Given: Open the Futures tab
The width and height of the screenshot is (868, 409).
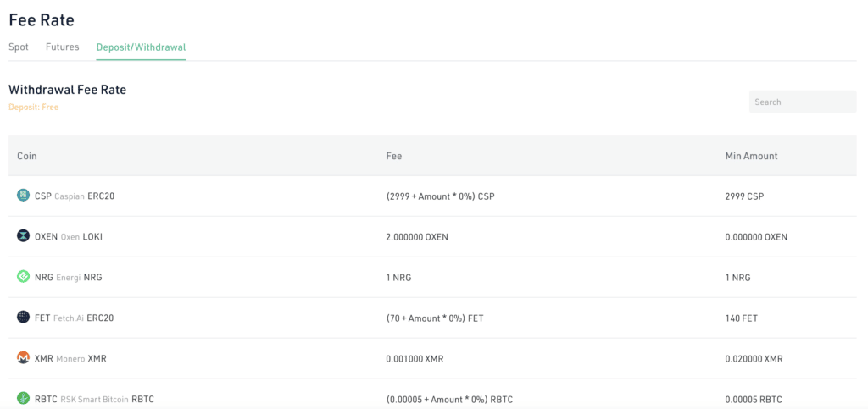Looking at the screenshot, I should (x=62, y=47).
